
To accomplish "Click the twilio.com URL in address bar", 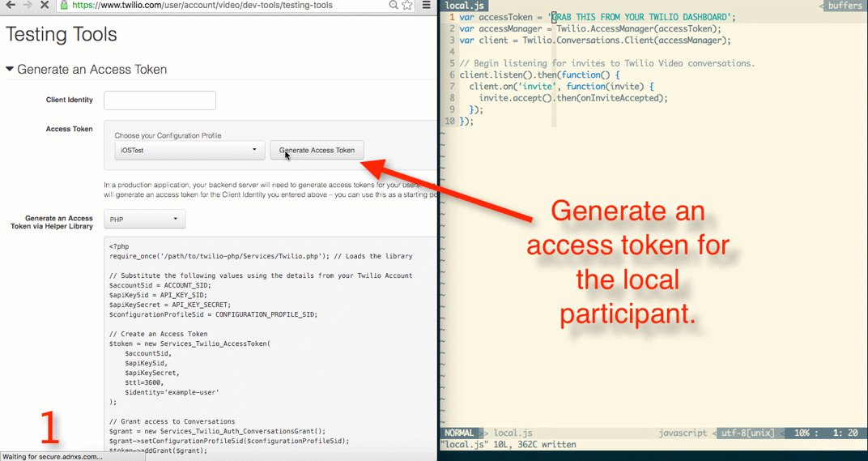I will click(x=202, y=5).
